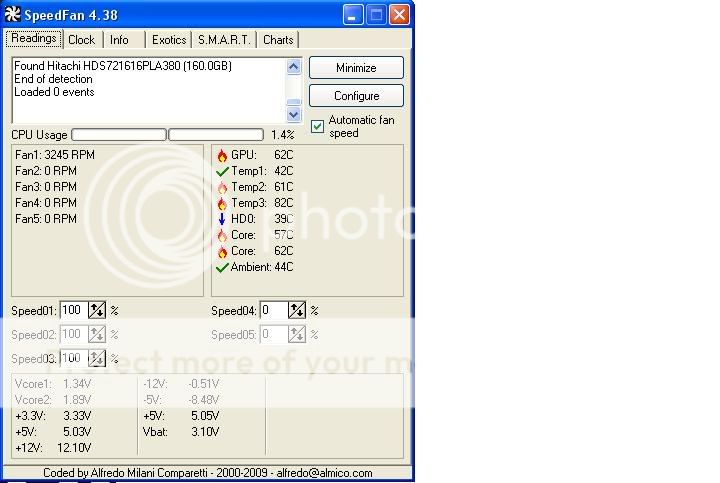Open the Configure dialog button

click(356, 96)
